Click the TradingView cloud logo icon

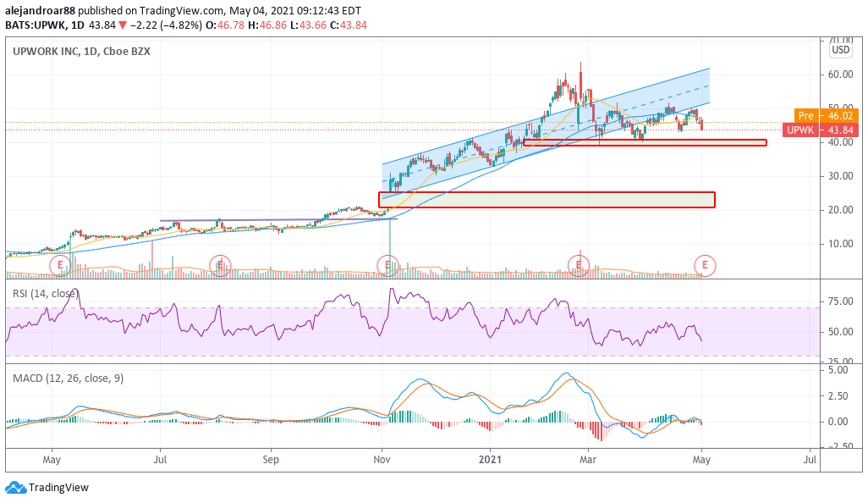pos(15,488)
